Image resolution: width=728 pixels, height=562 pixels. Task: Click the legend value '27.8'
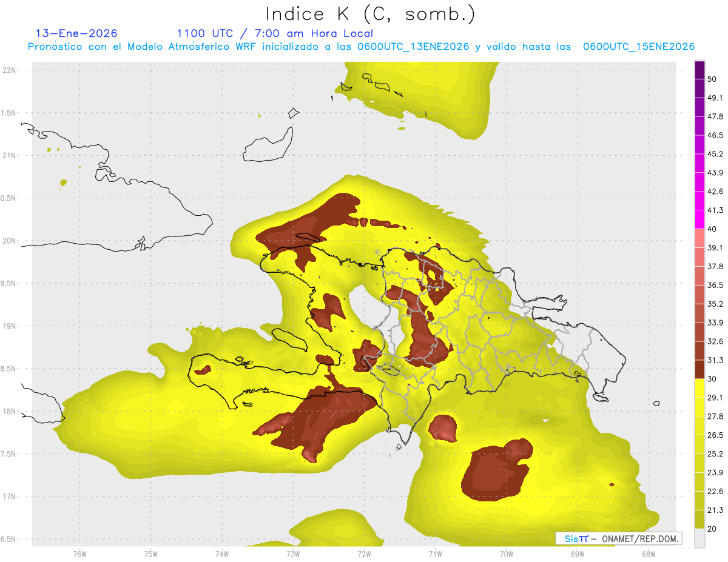tap(715, 416)
